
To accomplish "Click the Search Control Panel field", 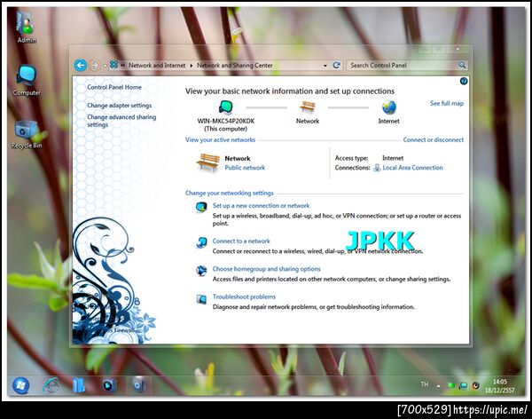I will click(402, 65).
